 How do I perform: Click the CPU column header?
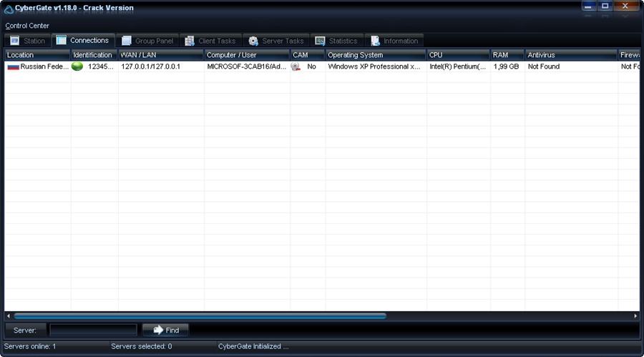tap(459, 54)
